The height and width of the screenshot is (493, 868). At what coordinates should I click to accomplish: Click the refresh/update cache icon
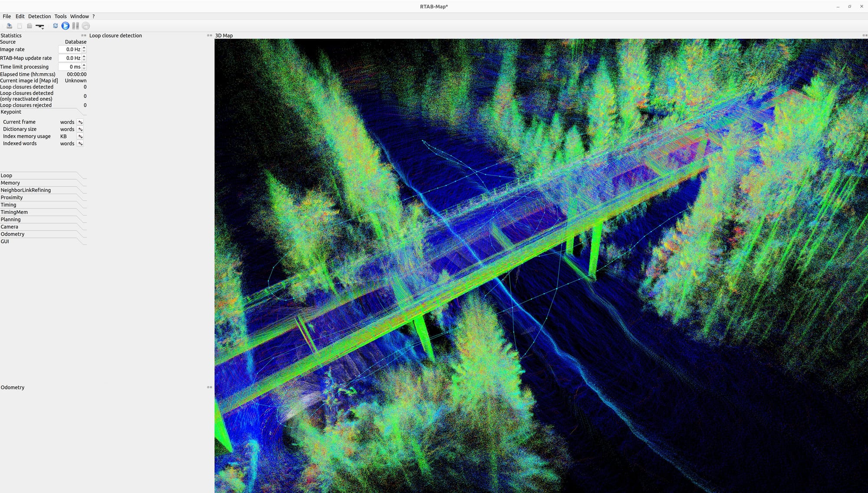pos(56,26)
